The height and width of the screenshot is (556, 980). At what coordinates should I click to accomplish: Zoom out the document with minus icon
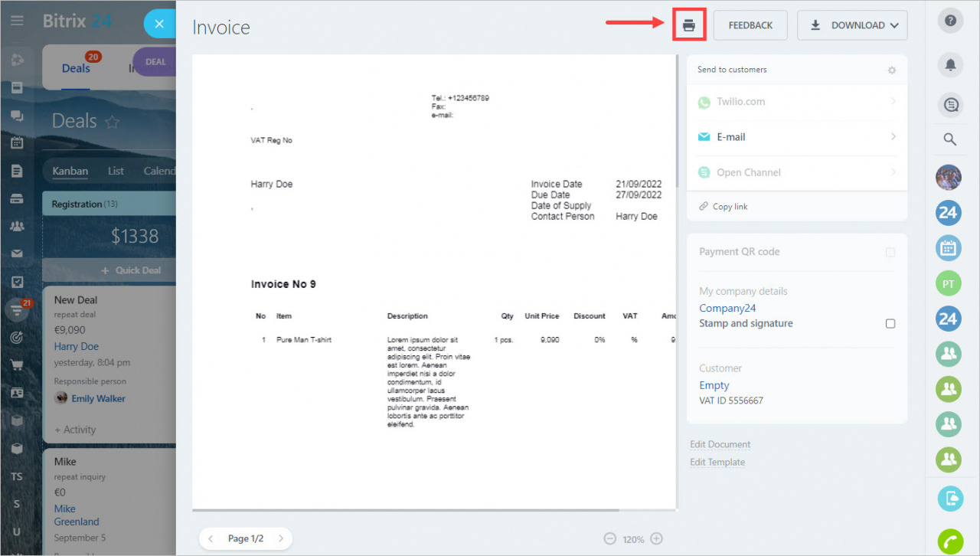tap(610, 538)
